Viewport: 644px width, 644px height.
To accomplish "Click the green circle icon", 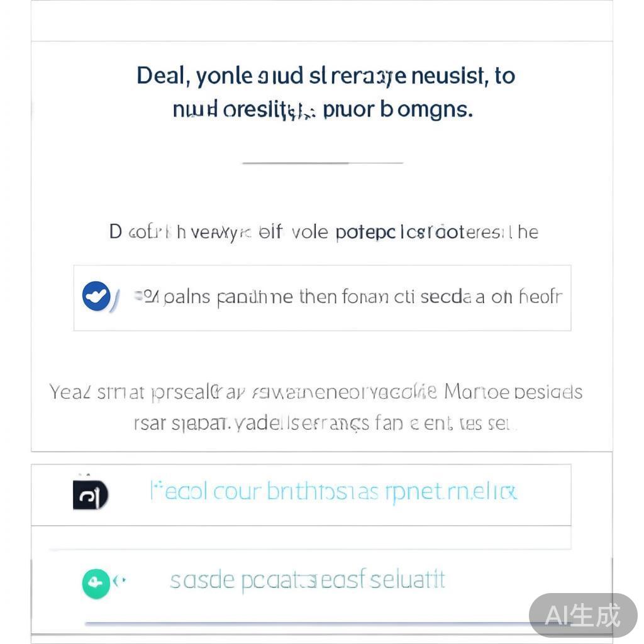I will (96, 583).
